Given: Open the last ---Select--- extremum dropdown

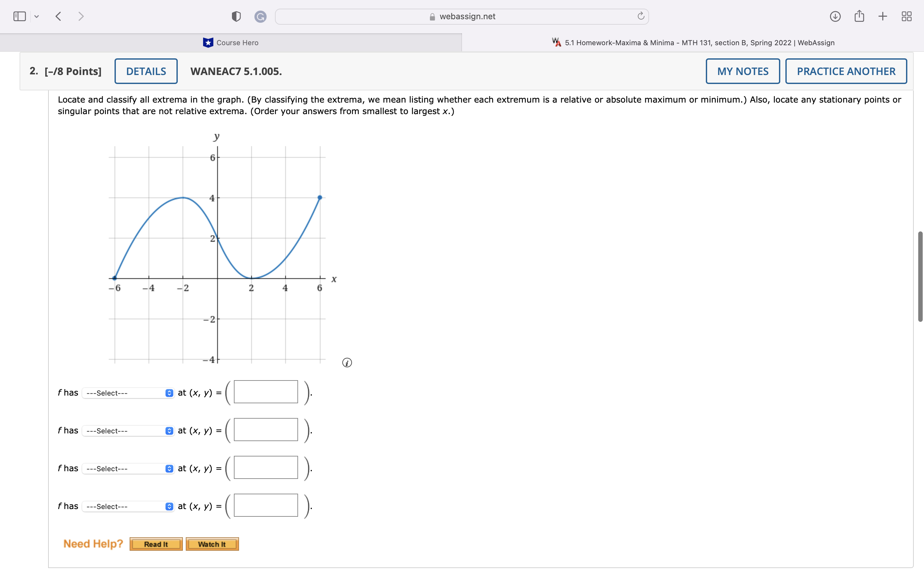Looking at the screenshot, I should (127, 506).
